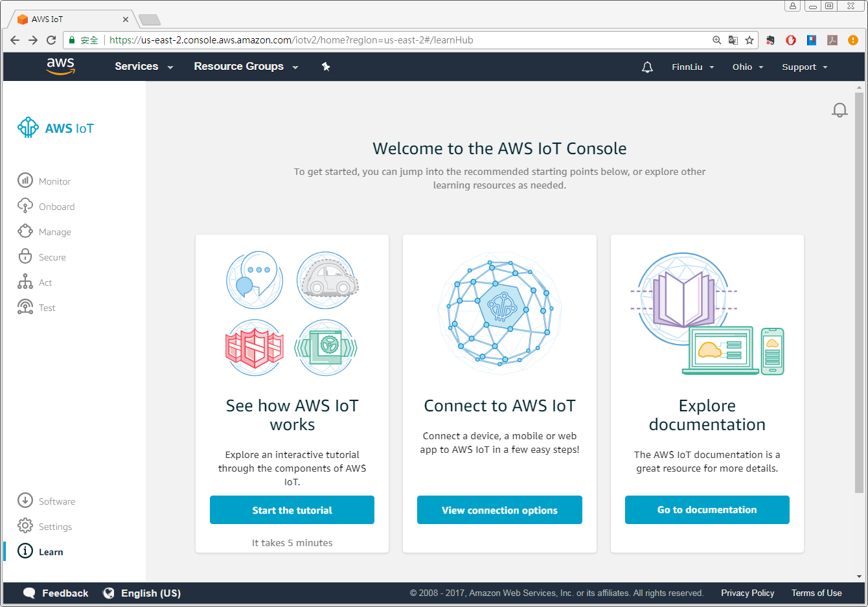Click the Software download icon

[x=25, y=500]
